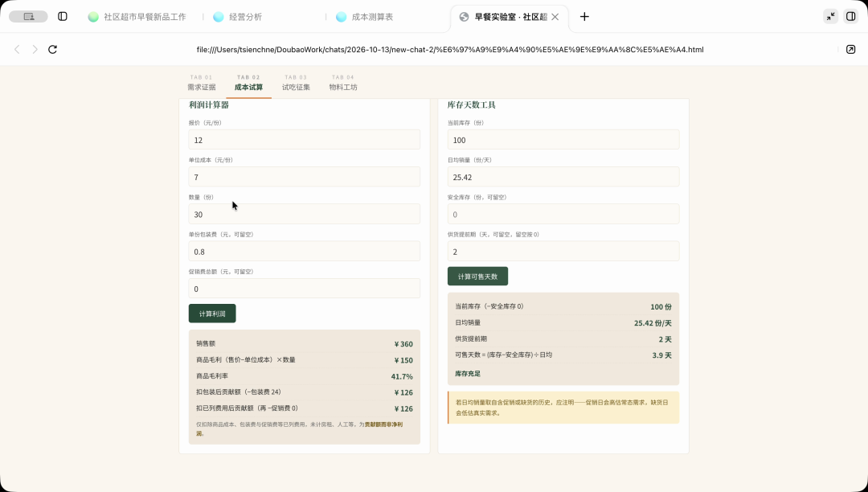This screenshot has height=492, width=868.
Task: Open a new tab with plus icon
Action: point(584,17)
